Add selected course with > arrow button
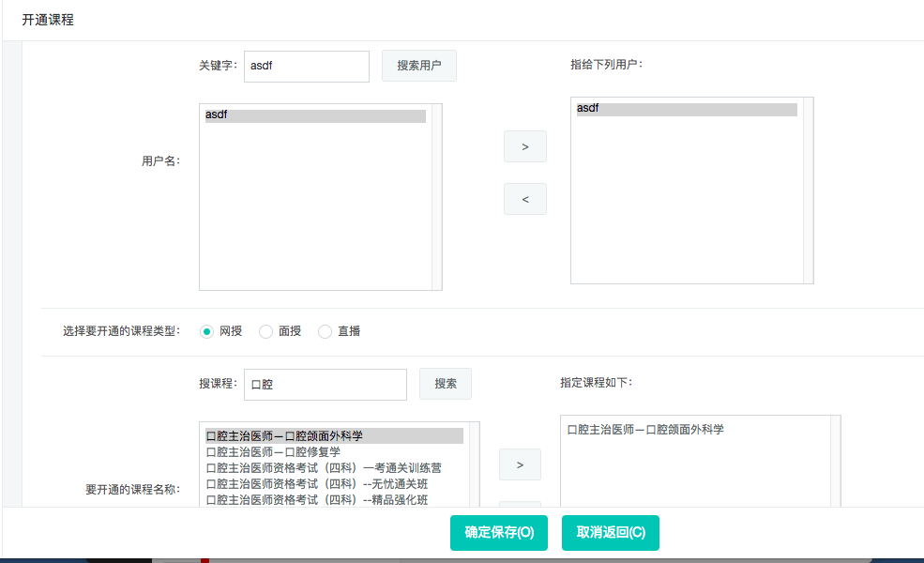 pyautogui.click(x=520, y=464)
